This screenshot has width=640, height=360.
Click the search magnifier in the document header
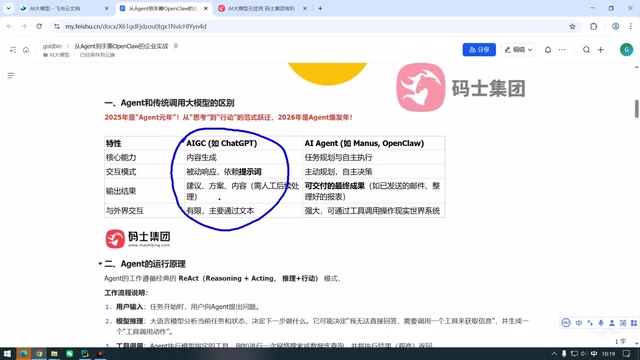pyautogui.click(x=586, y=50)
